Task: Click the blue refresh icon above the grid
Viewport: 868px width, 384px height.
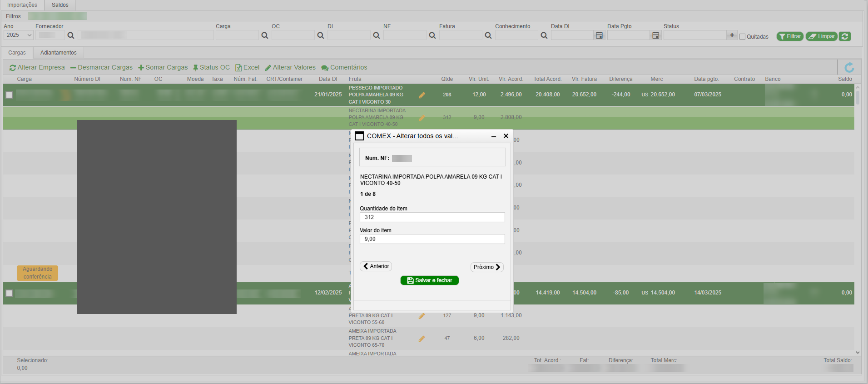Action: tap(848, 68)
